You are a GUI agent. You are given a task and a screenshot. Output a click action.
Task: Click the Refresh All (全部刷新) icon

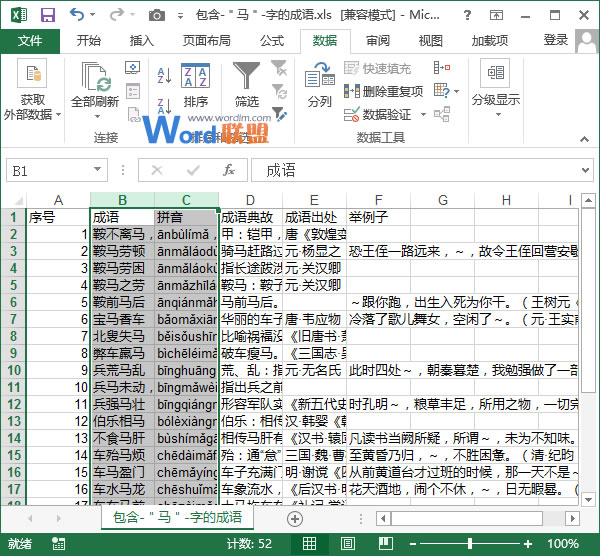coord(95,78)
